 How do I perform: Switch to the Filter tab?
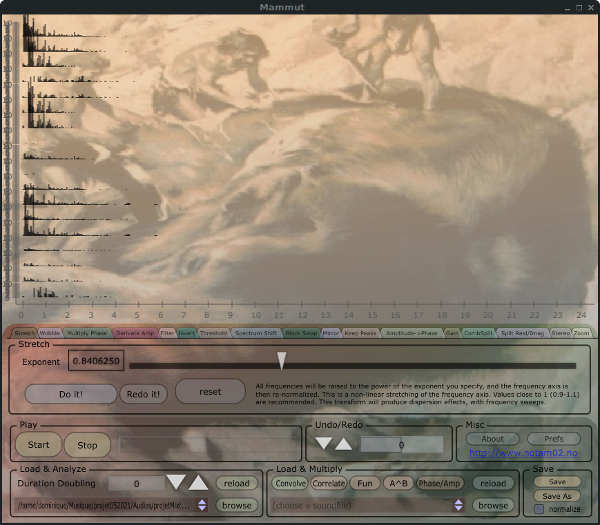[x=167, y=333]
